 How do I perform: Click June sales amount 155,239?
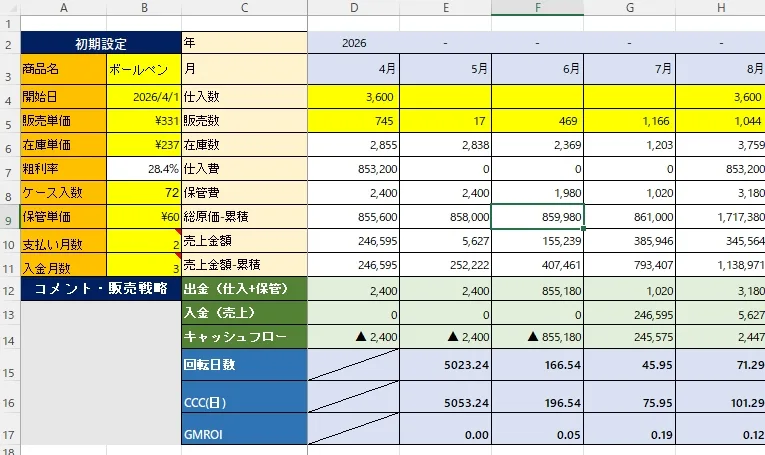[538, 241]
